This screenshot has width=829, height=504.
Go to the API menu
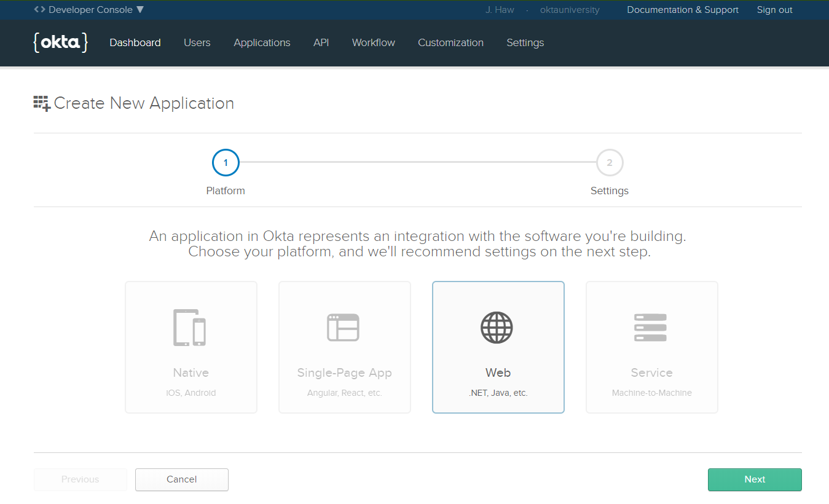[x=321, y=42]
